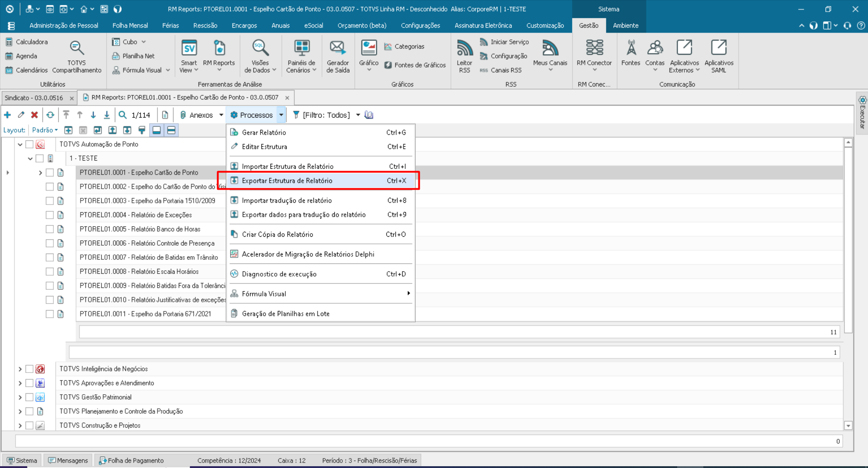
Task: Launch RM Reports from the ribbon
Action: pos(219,56)
